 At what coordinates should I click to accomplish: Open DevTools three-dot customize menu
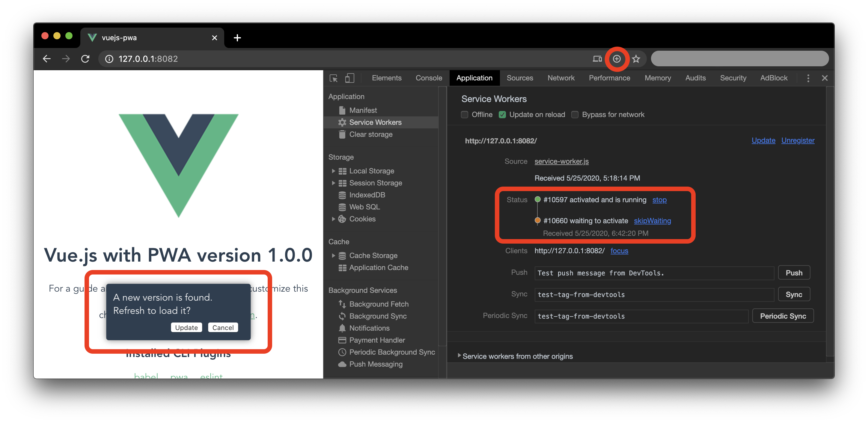point(808,78)
